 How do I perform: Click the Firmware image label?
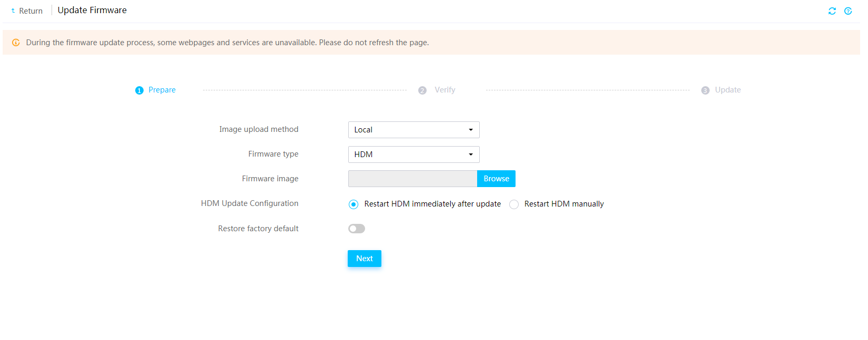click(270, 179)
